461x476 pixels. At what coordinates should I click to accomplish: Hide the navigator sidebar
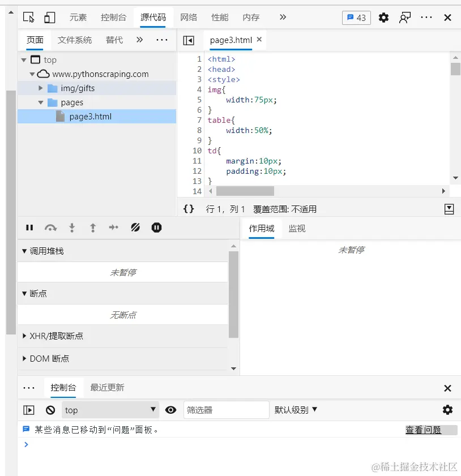[x=189, y=40]
